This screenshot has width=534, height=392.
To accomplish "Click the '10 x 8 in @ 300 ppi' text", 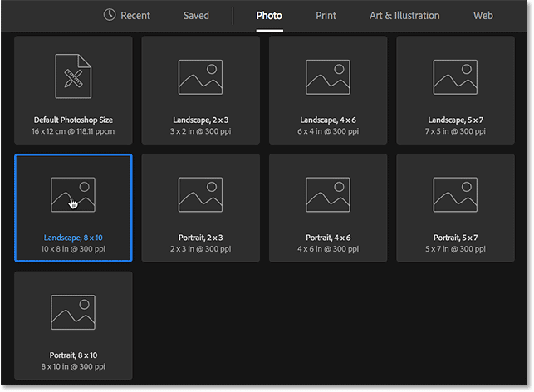I will pyautogui.click(x=73, y=249).
